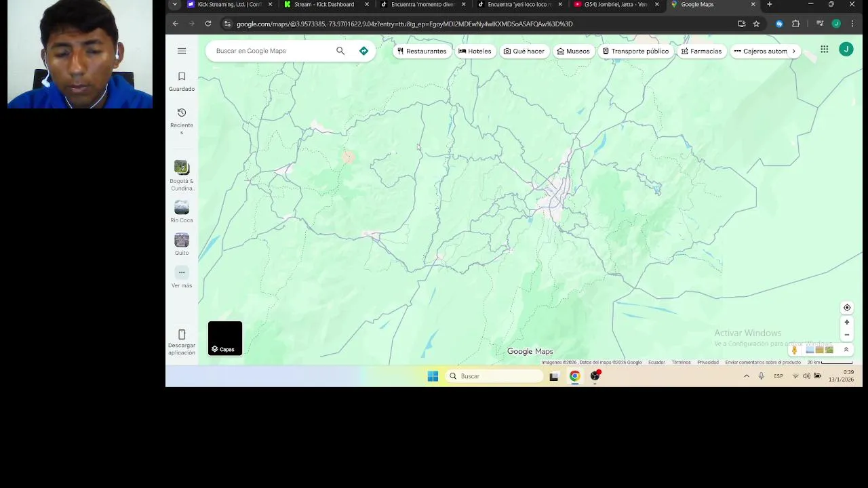
Task: Open the volume control in system tray
Action: click(806, 376)
